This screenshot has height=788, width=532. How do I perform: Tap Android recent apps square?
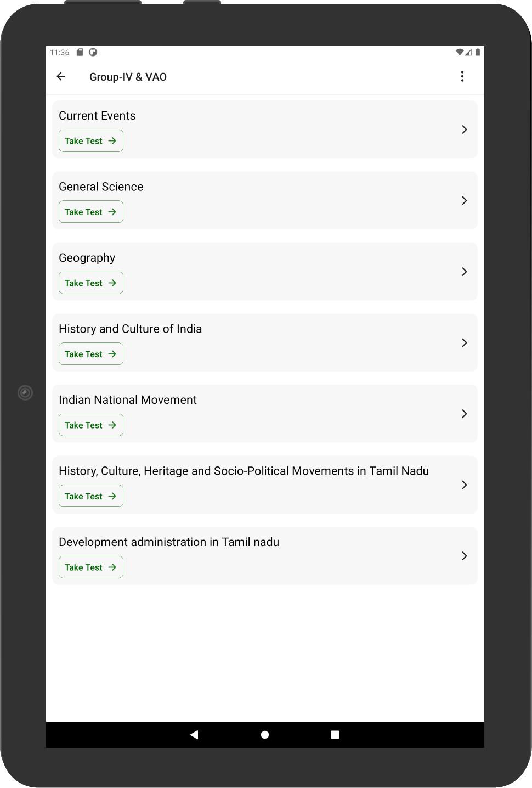335,734
